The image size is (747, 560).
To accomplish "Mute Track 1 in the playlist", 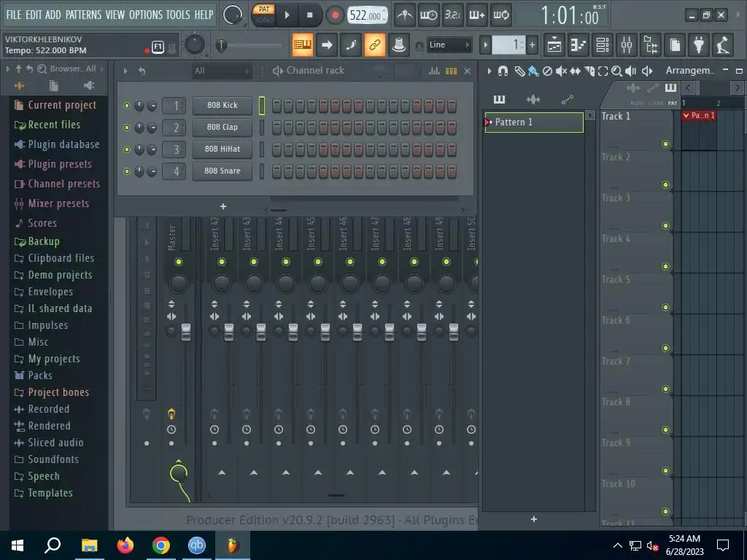I will point(665,144).
